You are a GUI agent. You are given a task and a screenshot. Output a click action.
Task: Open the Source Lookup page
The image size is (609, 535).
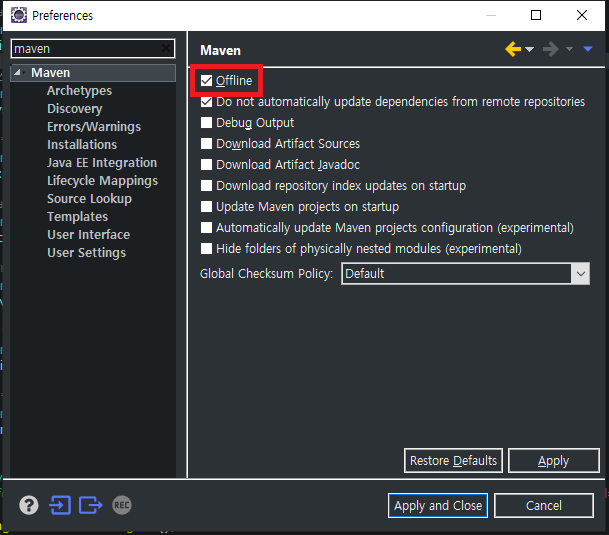point(89,199)
